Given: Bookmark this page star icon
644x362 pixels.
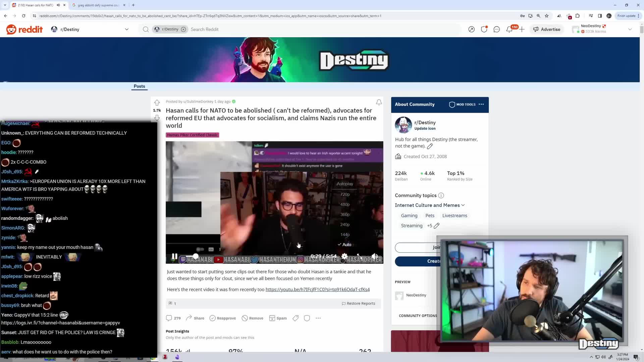Looking at the screenshot, I should [547, 16].
